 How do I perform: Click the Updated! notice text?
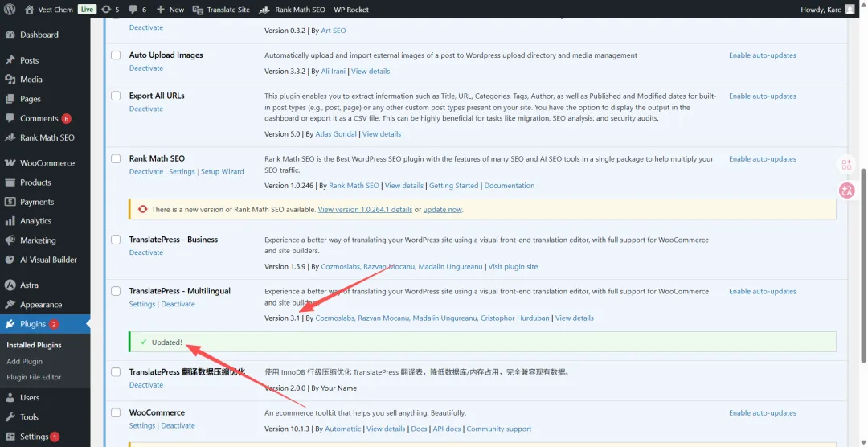166,342
